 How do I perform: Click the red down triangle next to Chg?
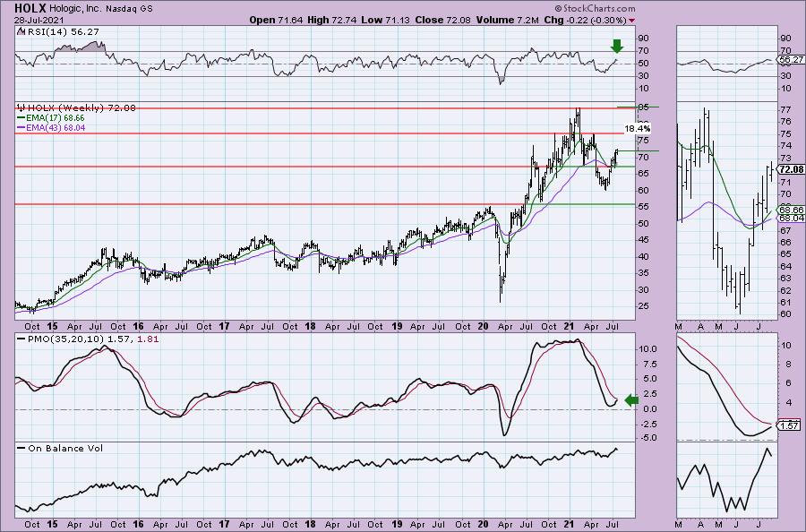coord(631,20)
